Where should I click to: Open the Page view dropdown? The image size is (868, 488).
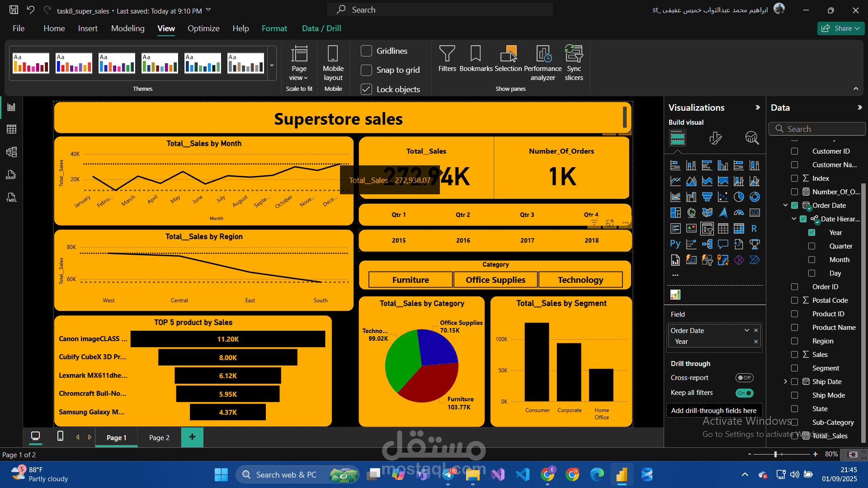(299, 68)
